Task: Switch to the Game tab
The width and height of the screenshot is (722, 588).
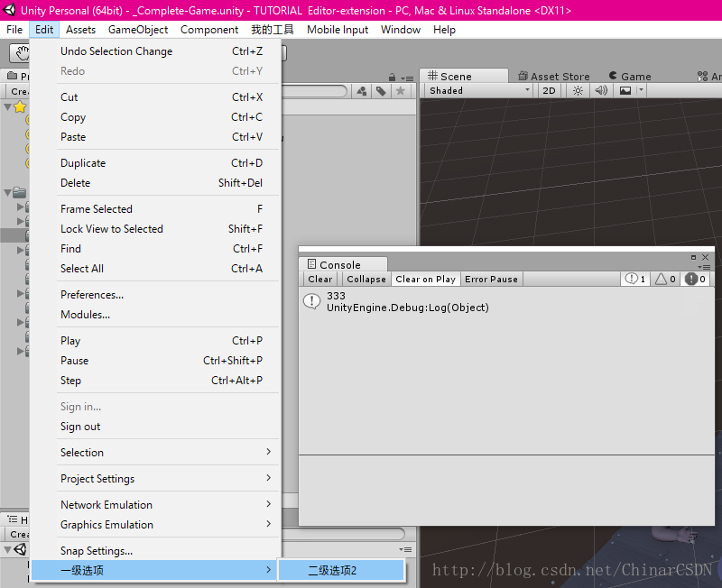Action: 630,77
